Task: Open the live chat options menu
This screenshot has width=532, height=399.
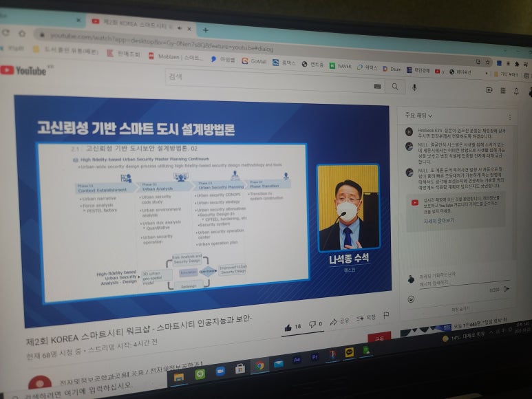Action: (x=509, y=117)
